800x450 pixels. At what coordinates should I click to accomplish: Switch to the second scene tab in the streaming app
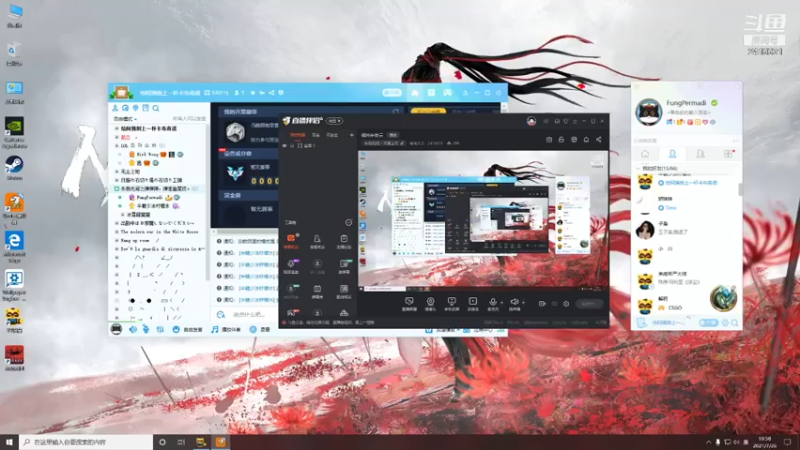click(x=316, y=135)
